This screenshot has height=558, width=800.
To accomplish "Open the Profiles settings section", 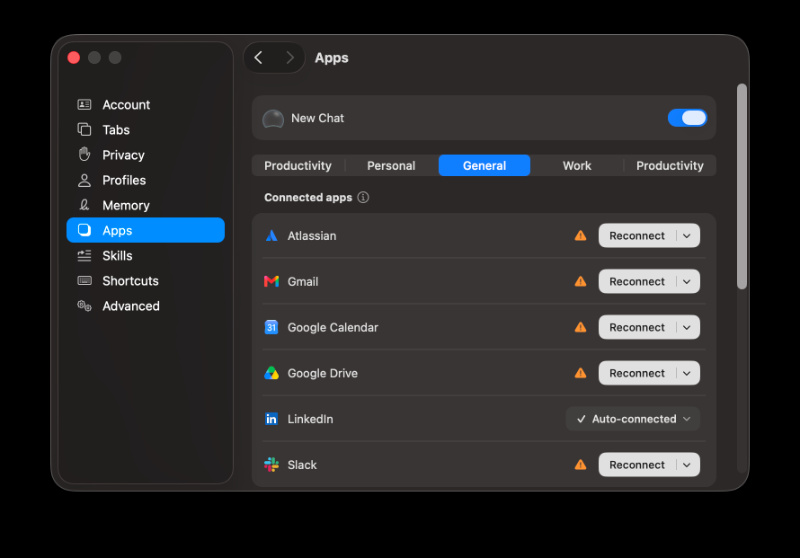I will point(145,180).
